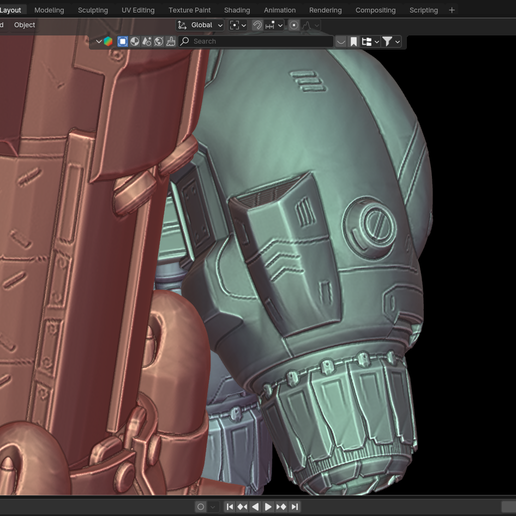Click the snap increment icon
This screenshot has height=516, width=516.
(270, 25)
